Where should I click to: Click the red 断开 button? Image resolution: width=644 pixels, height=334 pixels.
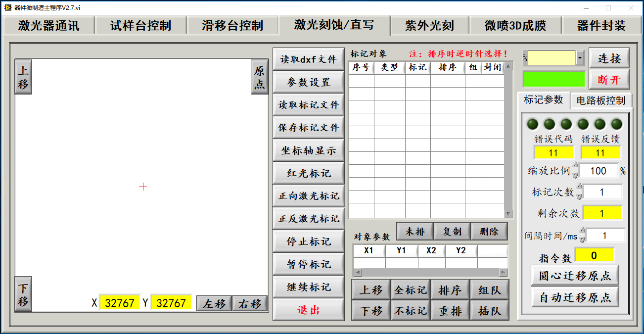(609, 80)
